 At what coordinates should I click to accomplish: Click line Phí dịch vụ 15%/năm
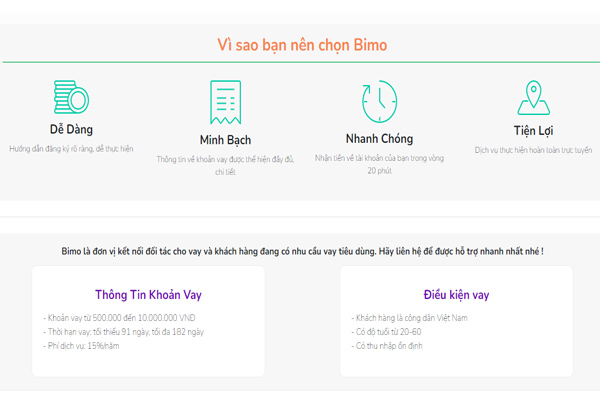(81, 346)
